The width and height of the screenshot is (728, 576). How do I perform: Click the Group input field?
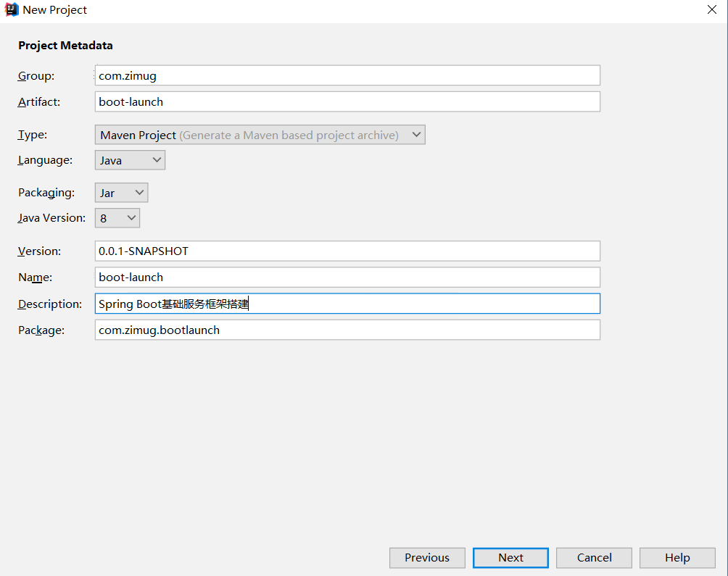coord(347,75)
